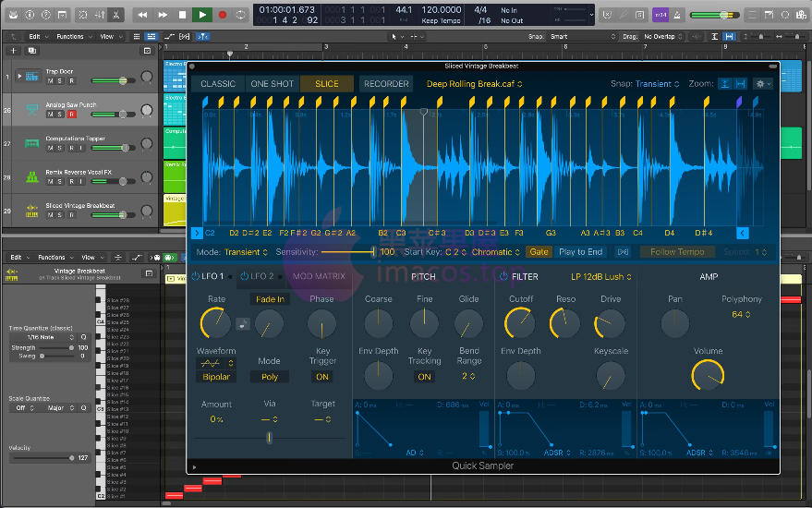Viewport: 812px width, 508px height.
Task: Show the automation view in the tracks toolbar
Action: point(169,37)
